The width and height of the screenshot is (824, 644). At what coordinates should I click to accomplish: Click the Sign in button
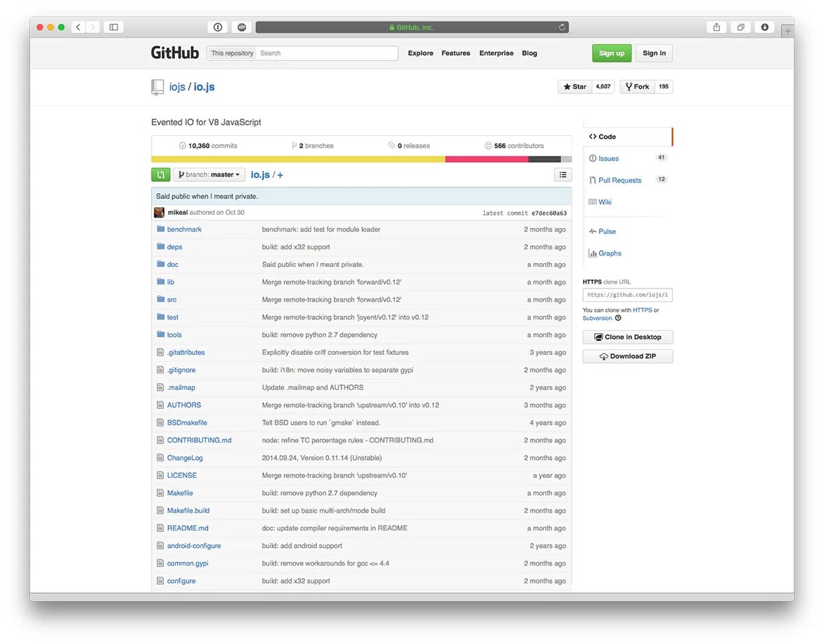pyautogui.click(x=654, y=53)
